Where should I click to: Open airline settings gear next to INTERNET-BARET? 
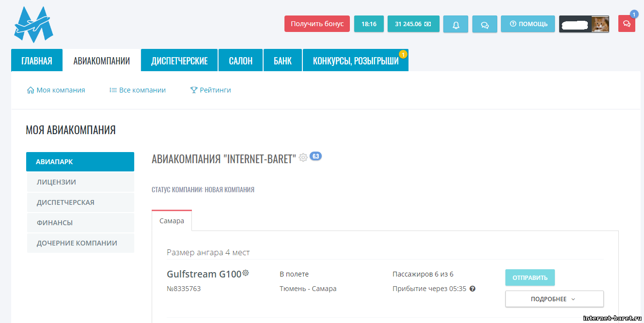303,157
